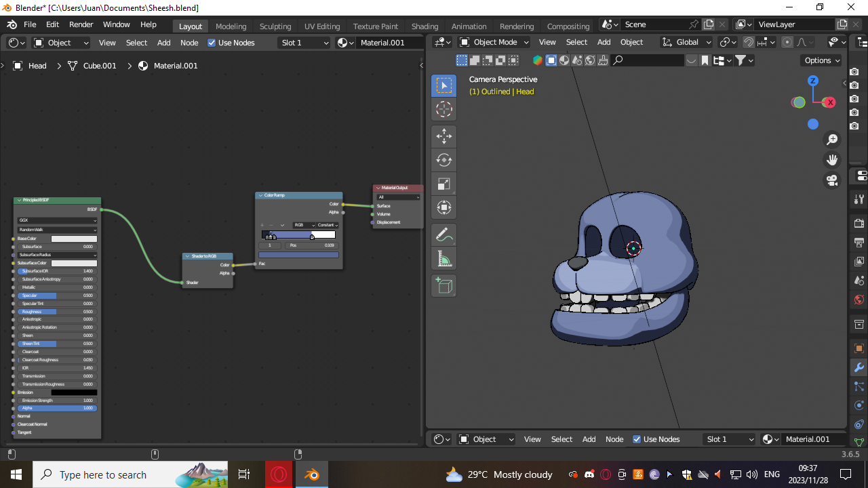Image resolution: width=868 pixels, height=488 pixels.
Task: Open Constant interpolation dropdown in Color Ramp
Action: pos(328,225)
